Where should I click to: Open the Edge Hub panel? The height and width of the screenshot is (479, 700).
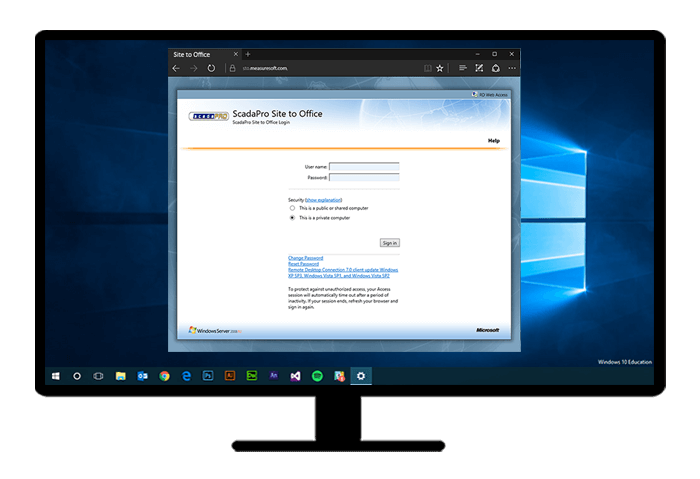tap(462, 68)
